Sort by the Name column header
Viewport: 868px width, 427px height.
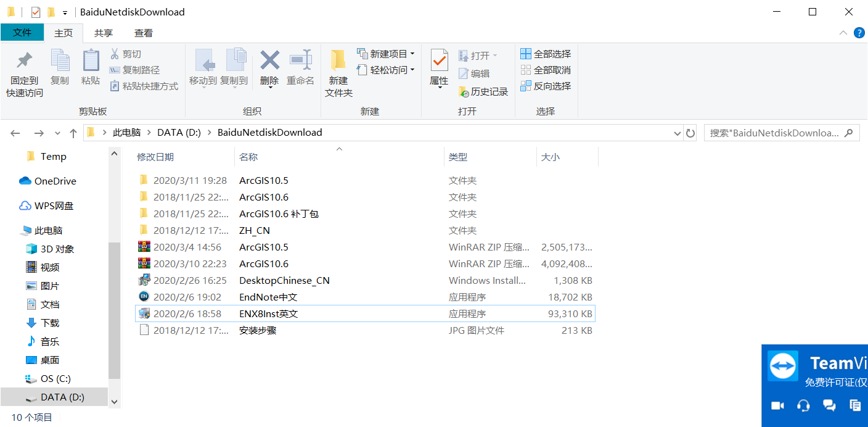point(248,157)
